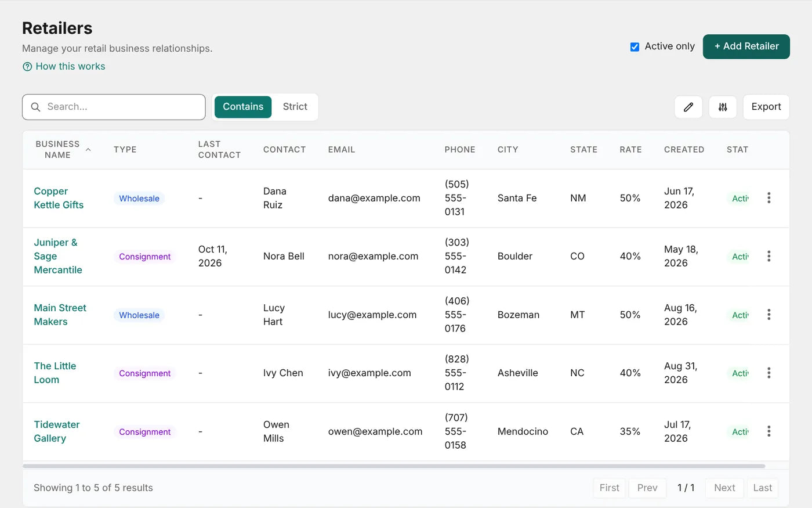Image resolution: width=812 pixels, height=508 pixels.
Task: Click the help circle icon beside How this works
Action: click(x=27, y=67)
